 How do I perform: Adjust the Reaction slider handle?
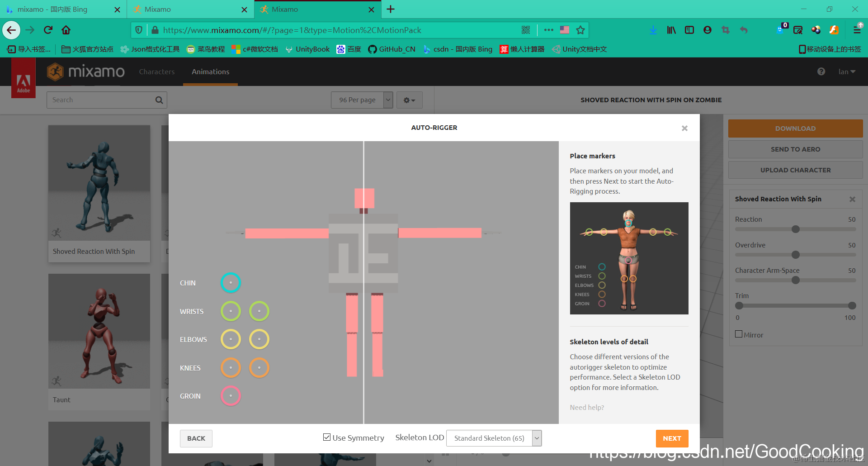[796, 229]
